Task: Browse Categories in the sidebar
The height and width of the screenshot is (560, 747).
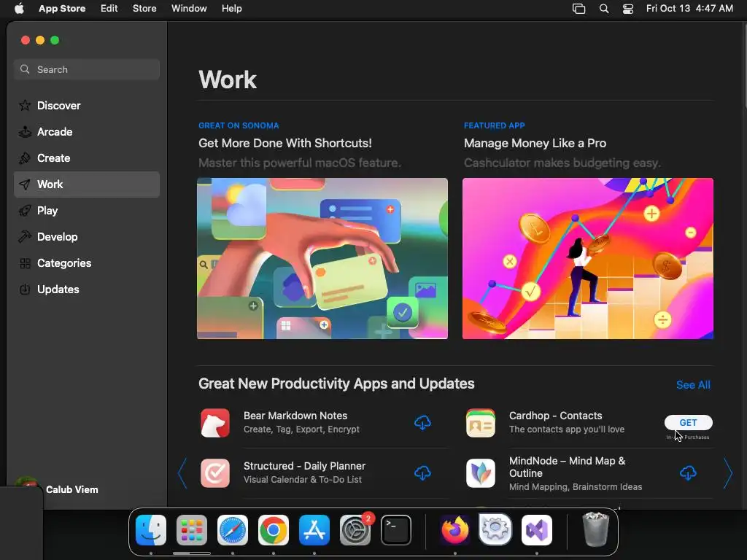Action: click(x=87, y=262)
